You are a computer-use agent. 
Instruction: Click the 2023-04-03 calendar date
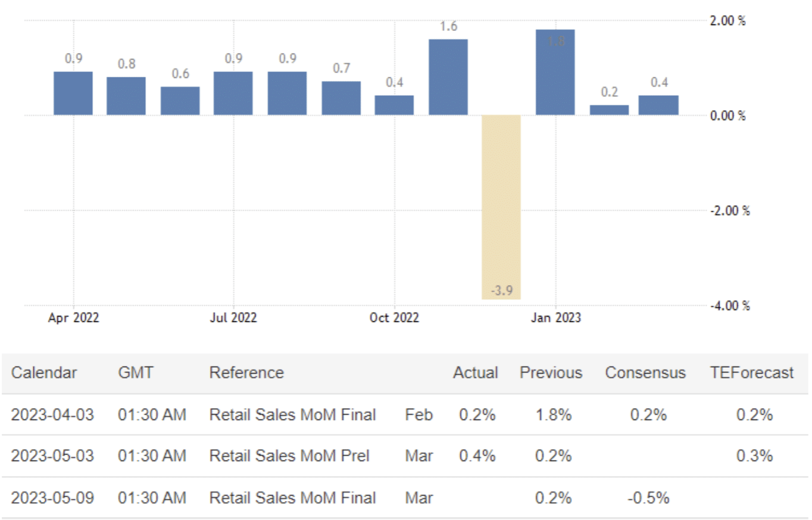pos(52,415)
